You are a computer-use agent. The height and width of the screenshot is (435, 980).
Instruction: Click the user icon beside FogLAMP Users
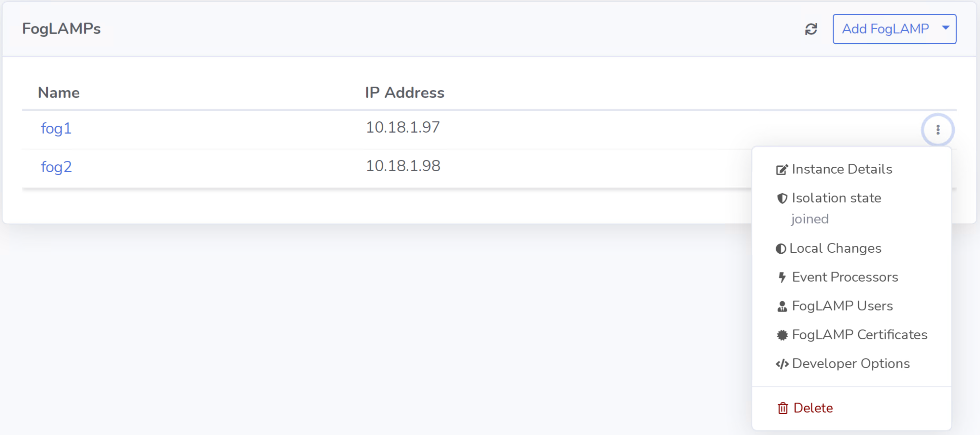(782, 306)
